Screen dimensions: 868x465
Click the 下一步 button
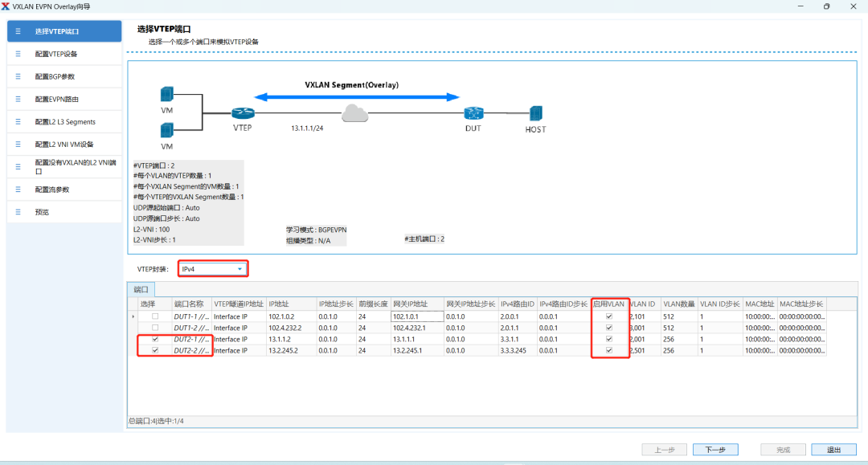click(x=715, y=450)
